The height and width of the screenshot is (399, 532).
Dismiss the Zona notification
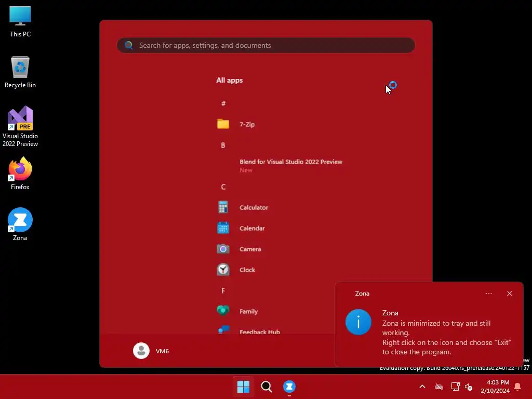(x=510, y=294)
